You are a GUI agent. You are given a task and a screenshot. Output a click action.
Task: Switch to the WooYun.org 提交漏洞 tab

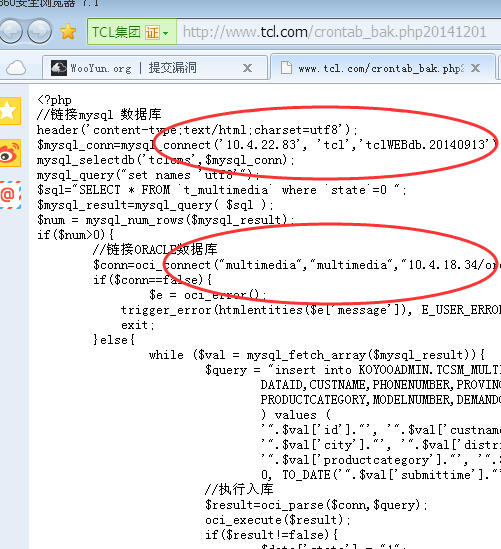pyautogui.click(x=154, y=68)
